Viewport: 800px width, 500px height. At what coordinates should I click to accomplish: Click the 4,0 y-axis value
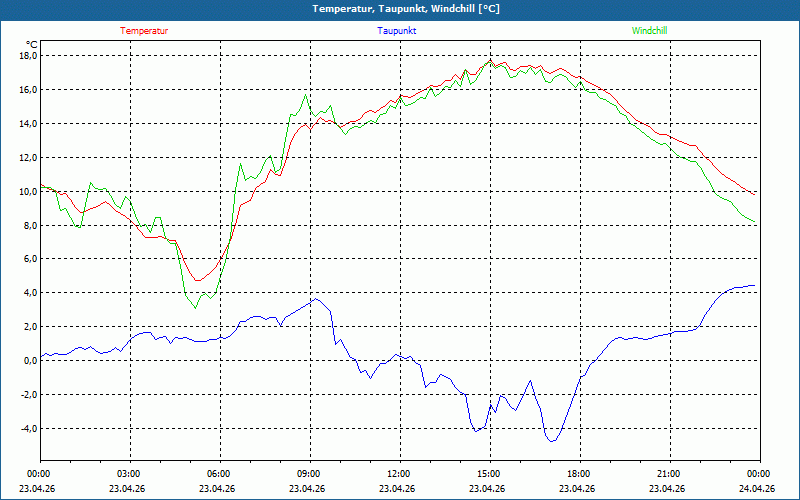(31, 293)
